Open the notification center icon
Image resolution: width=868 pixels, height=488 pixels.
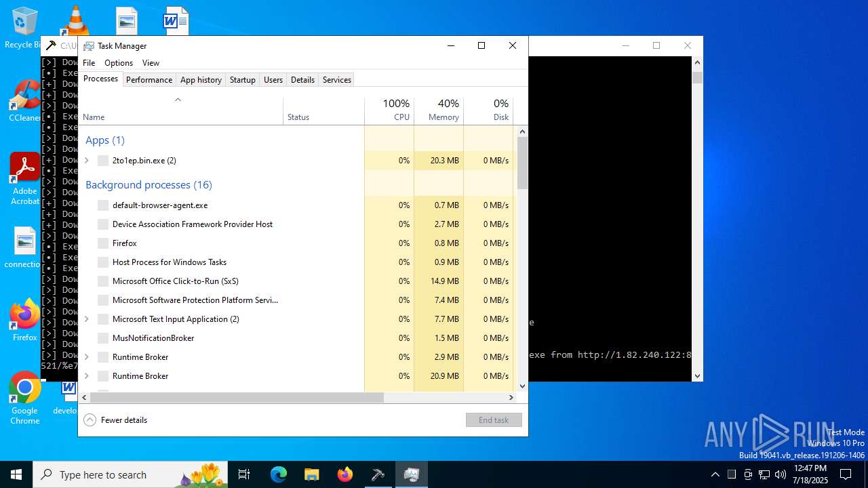(846, 474)
